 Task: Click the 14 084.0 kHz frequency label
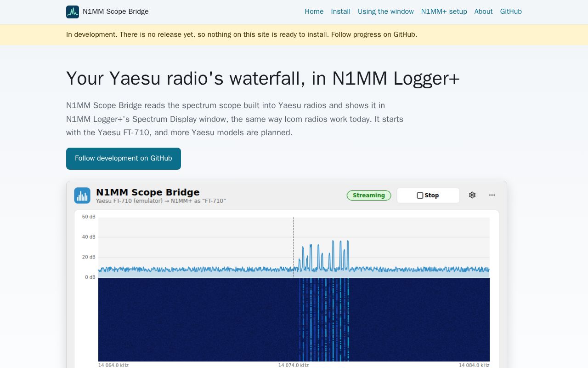(x=474, y=365)
